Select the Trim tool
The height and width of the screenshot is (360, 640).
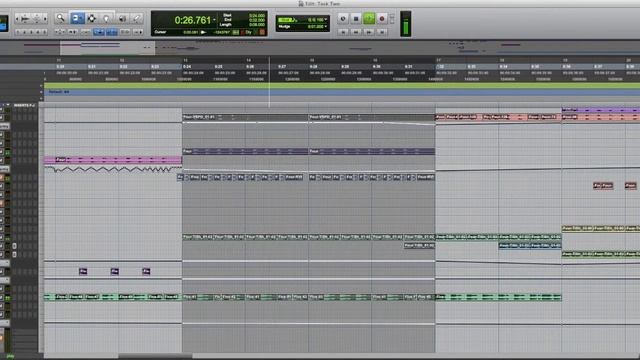77,18
